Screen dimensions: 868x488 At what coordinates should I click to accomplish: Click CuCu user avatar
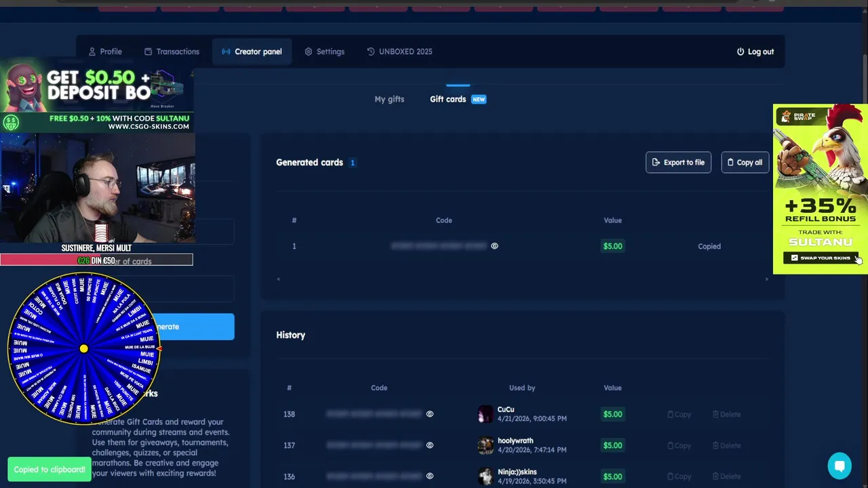click(x=486, y=414)
